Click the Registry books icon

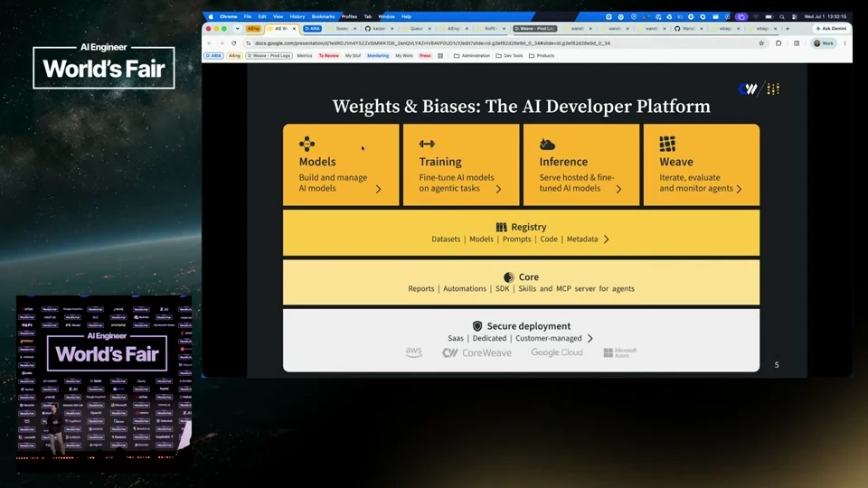pyautogui.click(x=502, y=227)
